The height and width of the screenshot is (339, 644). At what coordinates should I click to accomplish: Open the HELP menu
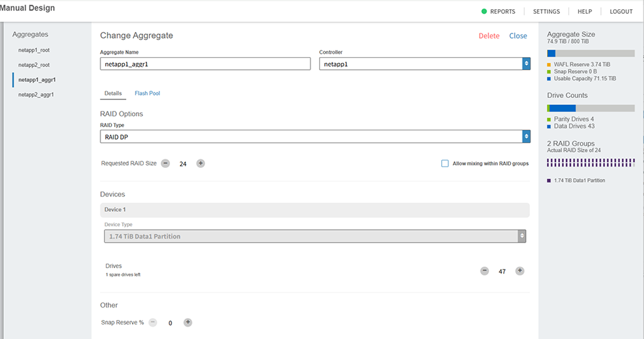pyautogui.click(x=585, y=12)
